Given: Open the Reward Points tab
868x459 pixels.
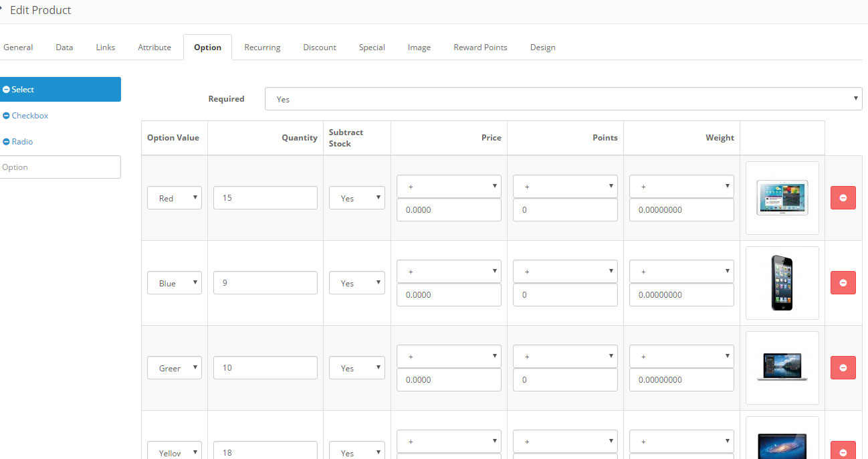Looking at the screenshot, I should tap(480, 47).
